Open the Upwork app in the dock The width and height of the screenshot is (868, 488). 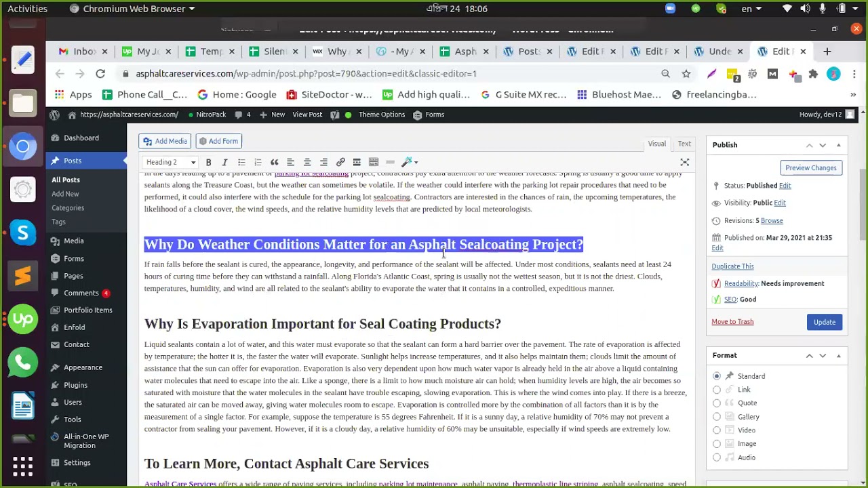[22, 319]
